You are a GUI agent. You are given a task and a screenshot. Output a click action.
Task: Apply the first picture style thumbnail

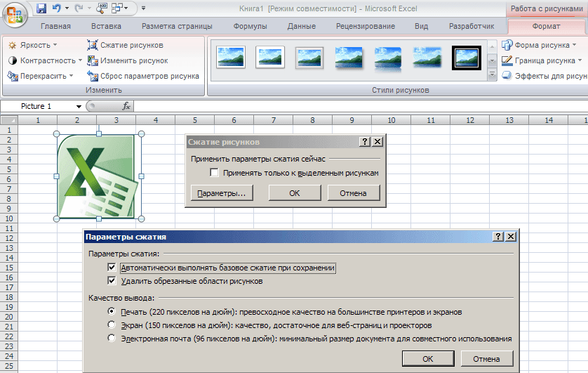pyautogui.click(x=231, y=58)
